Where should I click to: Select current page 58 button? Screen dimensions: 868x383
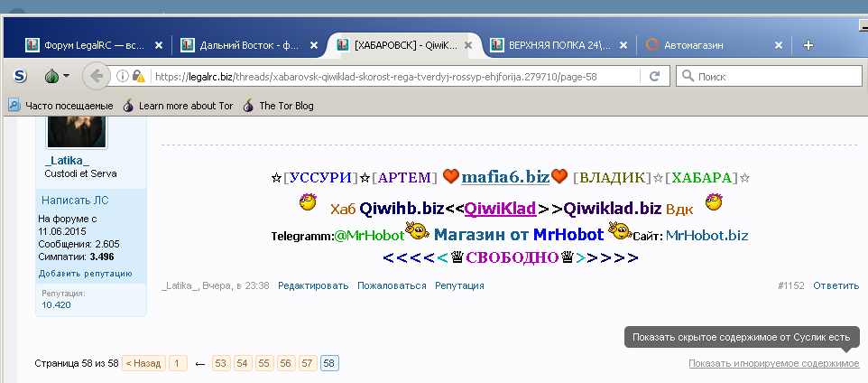click(329, 364)
